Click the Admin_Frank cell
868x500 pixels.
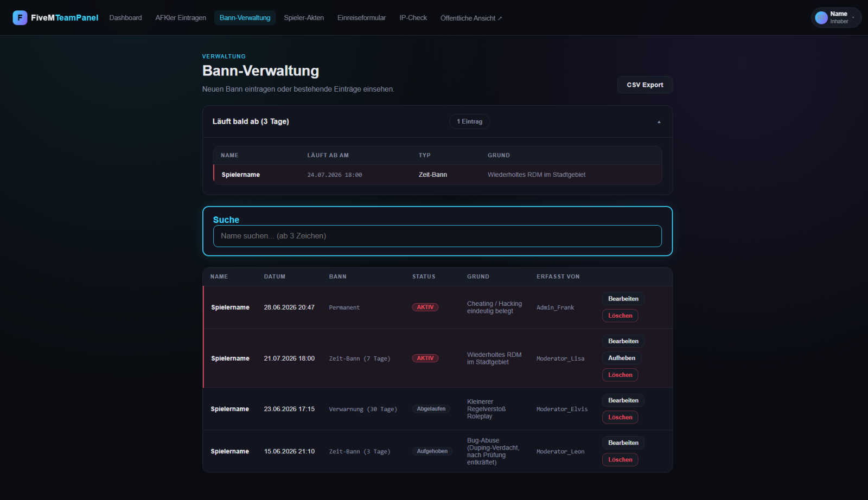(x=555, y=307)
